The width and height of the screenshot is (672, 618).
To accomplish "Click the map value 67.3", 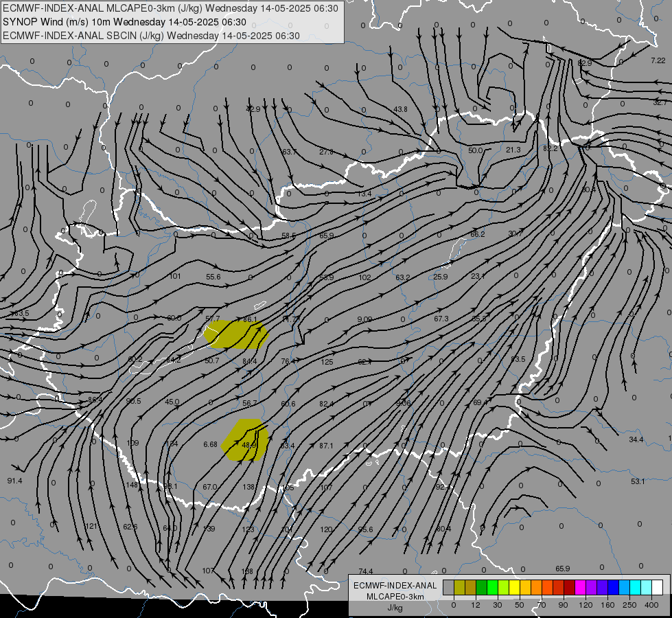I will point(441,319).
